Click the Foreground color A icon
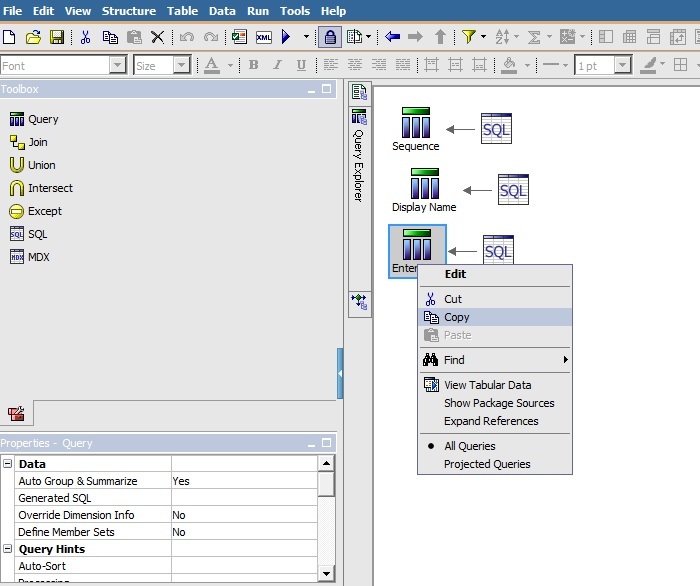This screenshot has height=586, width=700. (212, 65)
